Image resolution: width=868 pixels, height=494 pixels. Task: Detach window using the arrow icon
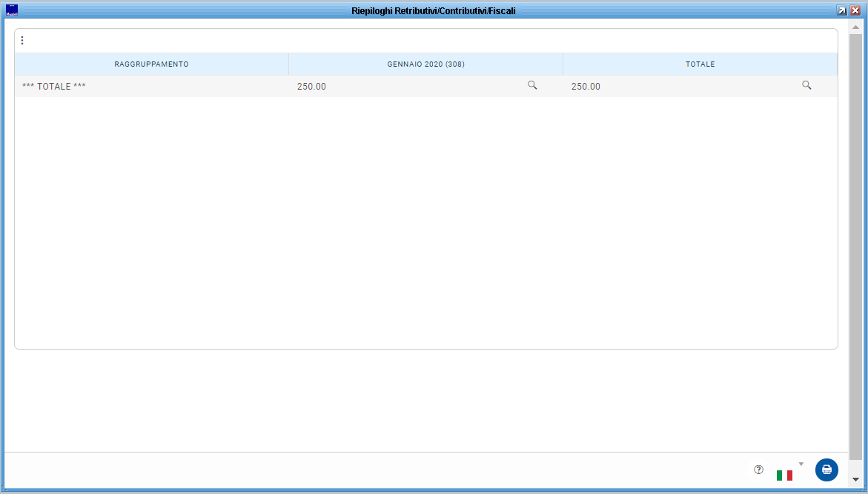tap(841, 10)
